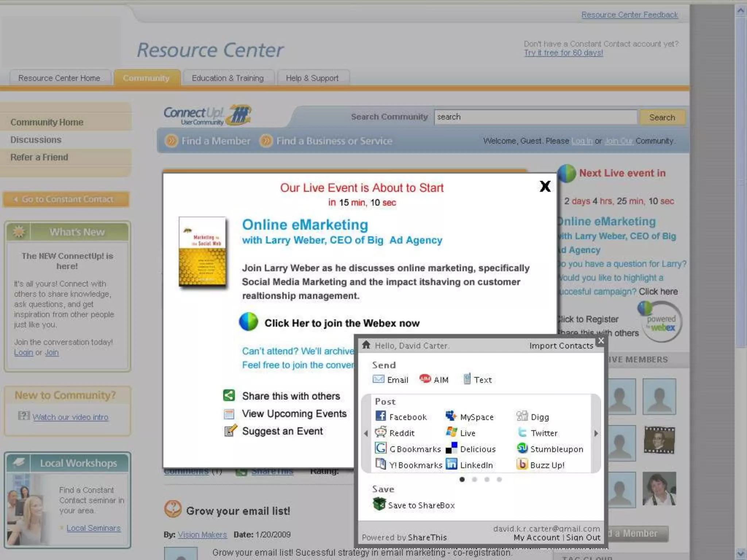747x560 pixels.
Task: Share via the Reddit icon
Action: [380, 432]
